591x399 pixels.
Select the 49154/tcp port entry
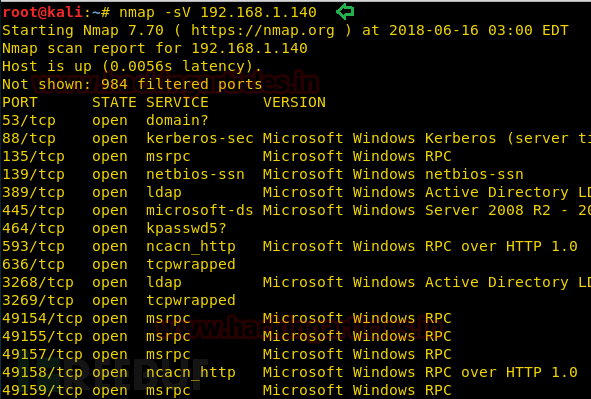coord(42,319)
